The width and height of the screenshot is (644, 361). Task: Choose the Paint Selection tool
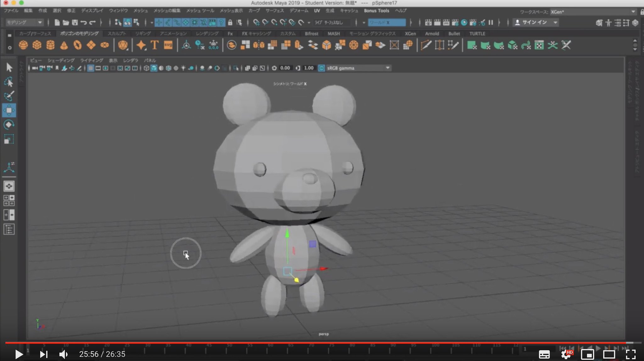point(9,96)
